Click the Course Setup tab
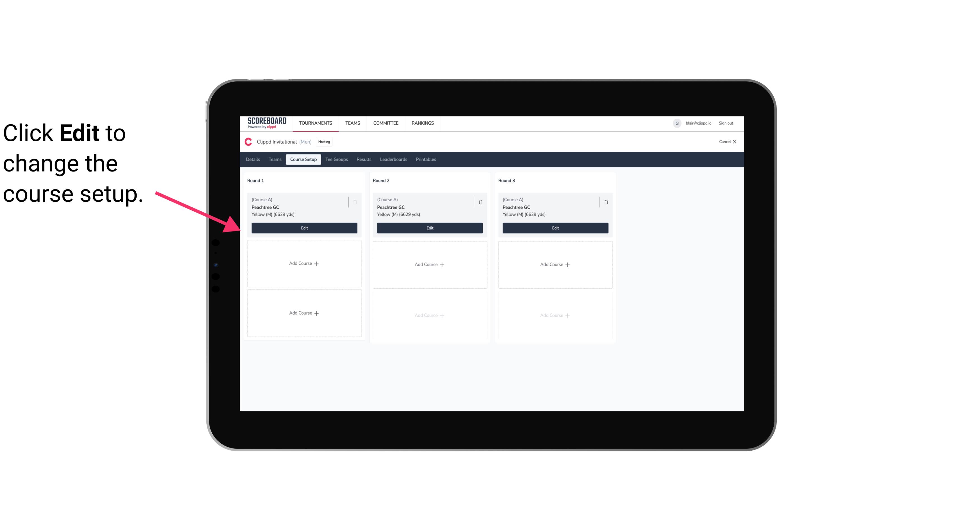The width and height of the screenshot is (980, 527). pos(303,159)
